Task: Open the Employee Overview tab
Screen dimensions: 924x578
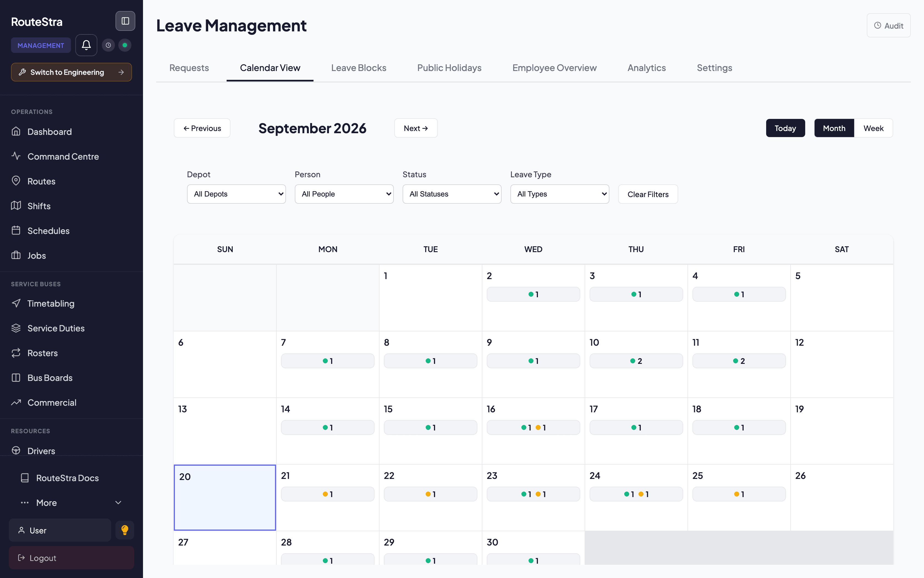Action: click(x=554, y=68)
